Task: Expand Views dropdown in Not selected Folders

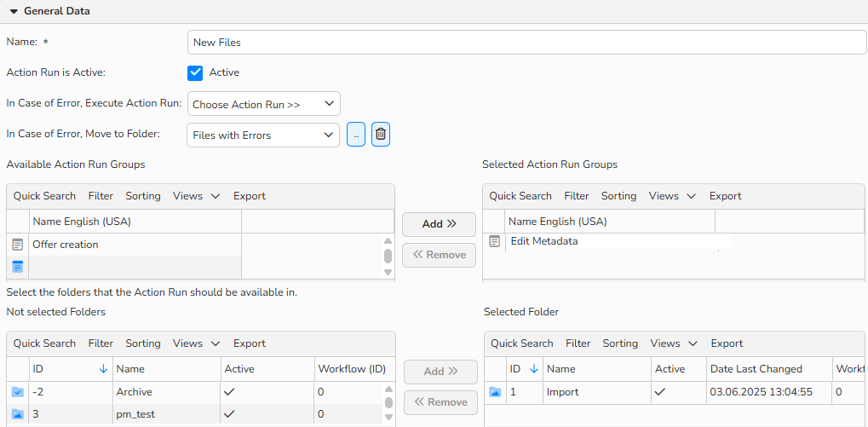Action: (x=197, y=343)
